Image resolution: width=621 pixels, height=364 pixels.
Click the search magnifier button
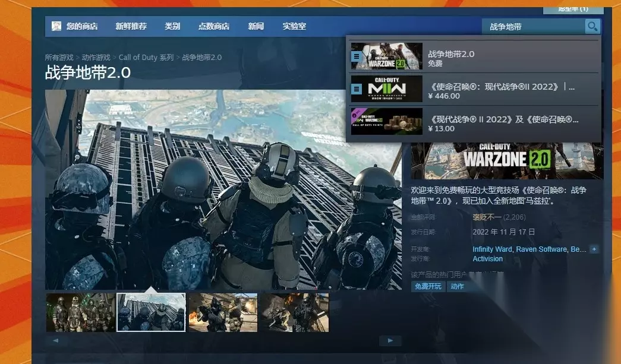coord(592,27)
